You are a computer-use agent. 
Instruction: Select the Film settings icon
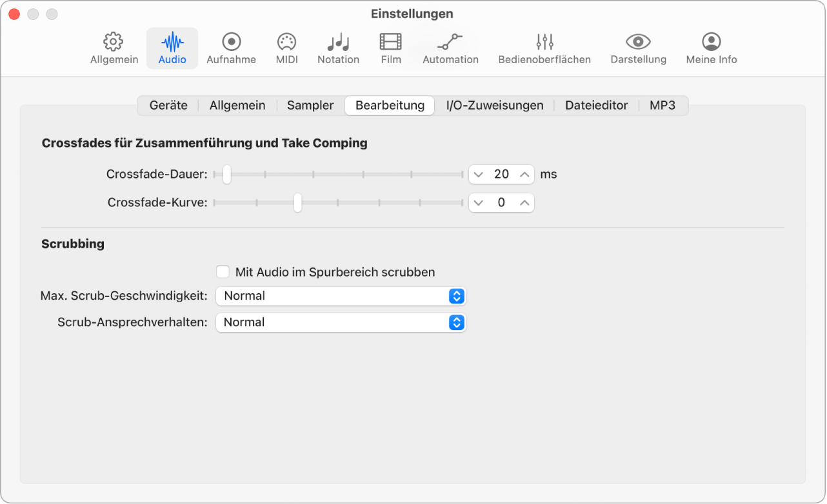click(x=390, y=48)
